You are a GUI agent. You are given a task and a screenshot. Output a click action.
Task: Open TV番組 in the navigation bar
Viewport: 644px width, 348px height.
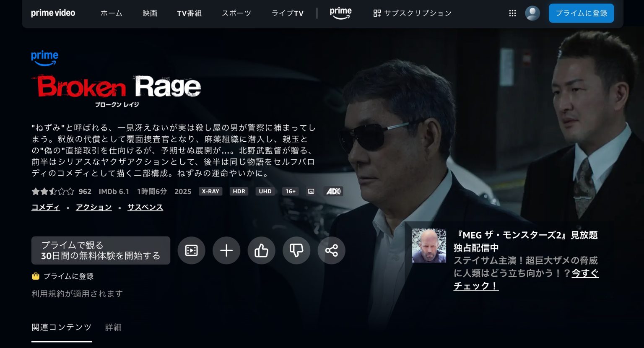point(189,13)
